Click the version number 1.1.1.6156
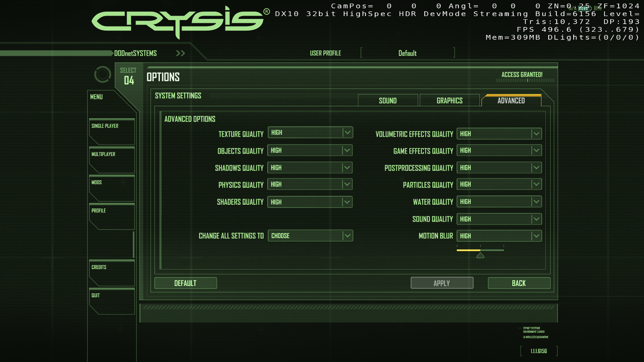 pos(539,351)
